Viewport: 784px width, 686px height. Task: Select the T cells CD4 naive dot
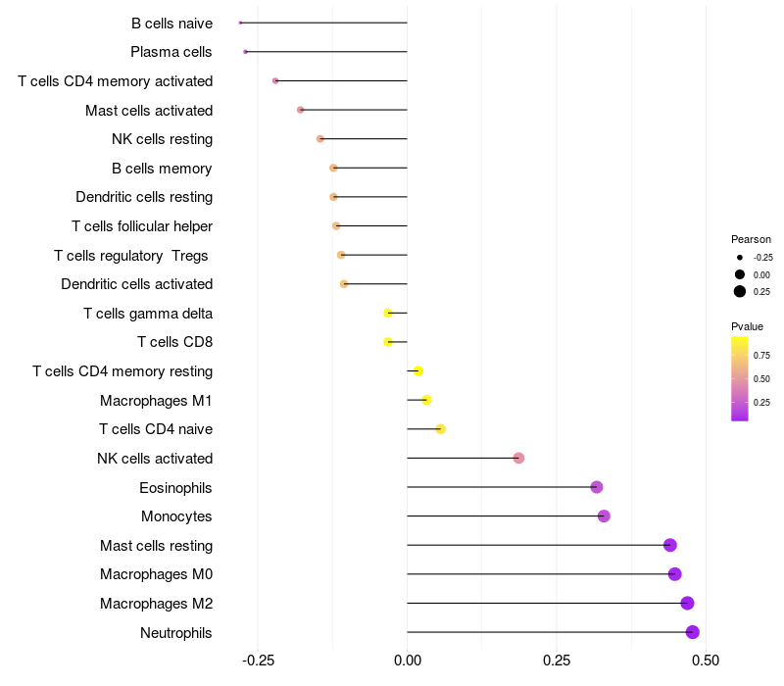tap(440, 429)
